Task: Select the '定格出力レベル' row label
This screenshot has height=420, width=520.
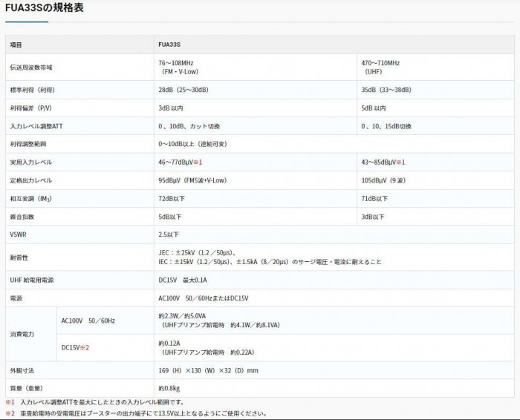Action: (31, 180)
